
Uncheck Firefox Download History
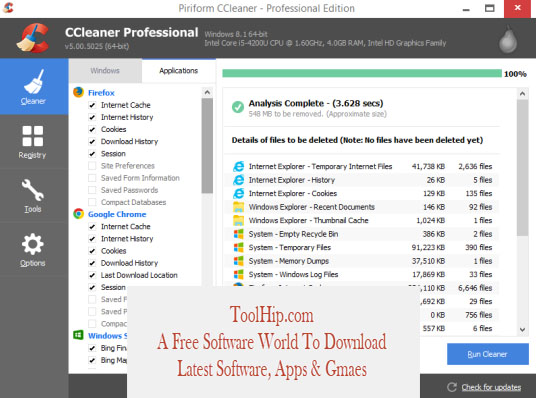click(x=92, y=142)
